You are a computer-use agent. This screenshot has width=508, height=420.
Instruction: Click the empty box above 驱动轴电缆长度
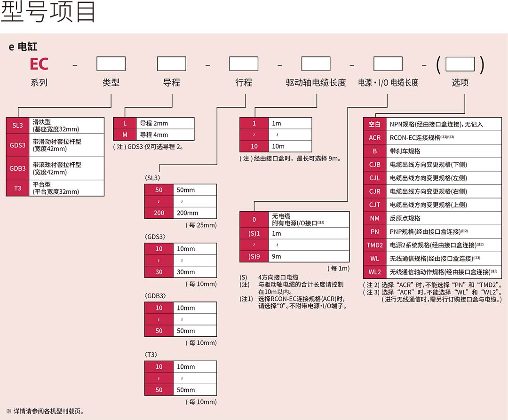click(x=316, y=64)
